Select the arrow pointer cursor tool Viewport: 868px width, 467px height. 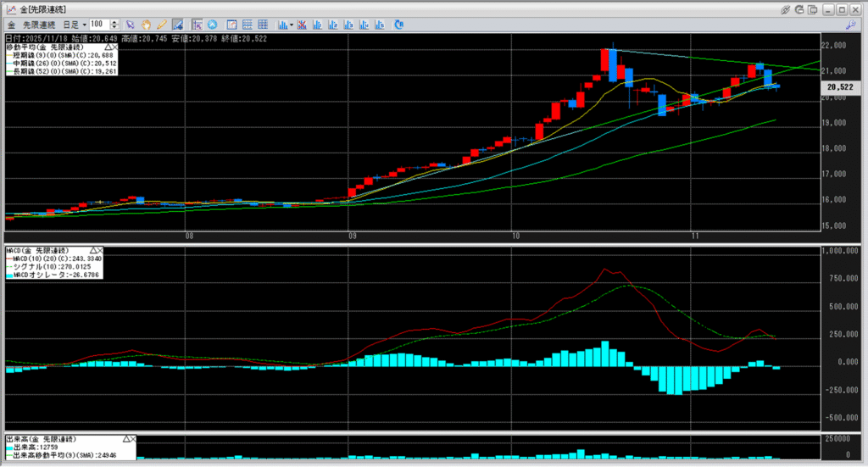point(130,25)
